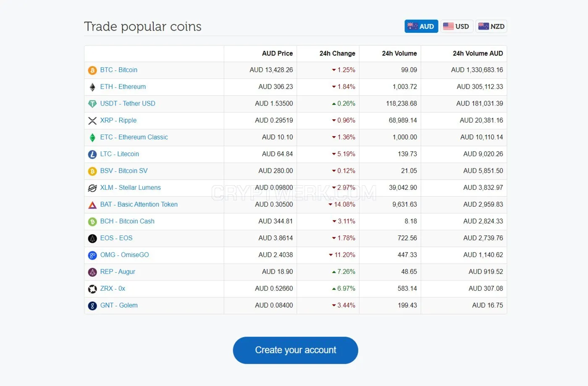
Task: Click the Augur purple icon
Action: pos(92,272)
